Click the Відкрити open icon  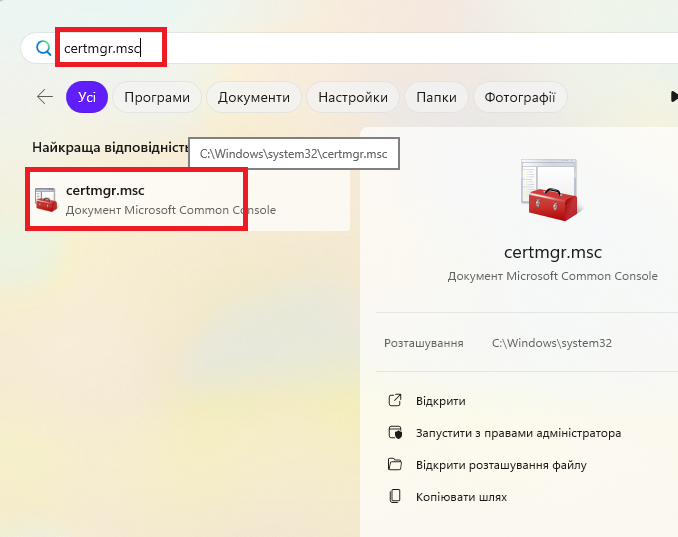[x=395, y=401]
